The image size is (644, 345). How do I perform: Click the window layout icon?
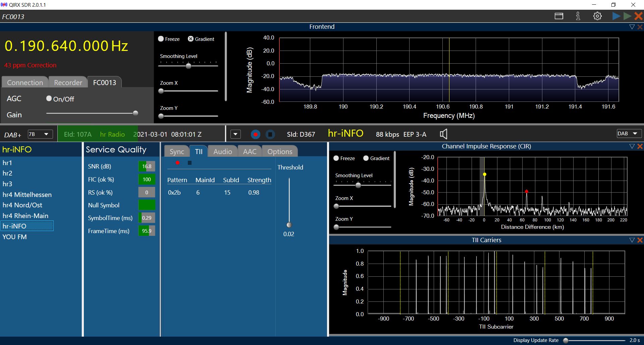[559, 16]
